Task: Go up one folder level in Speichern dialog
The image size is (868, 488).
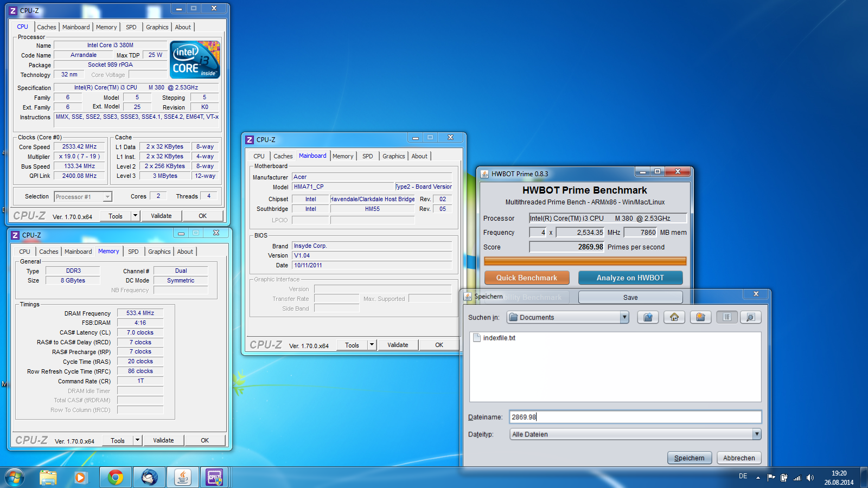Action: coord(648,317)
